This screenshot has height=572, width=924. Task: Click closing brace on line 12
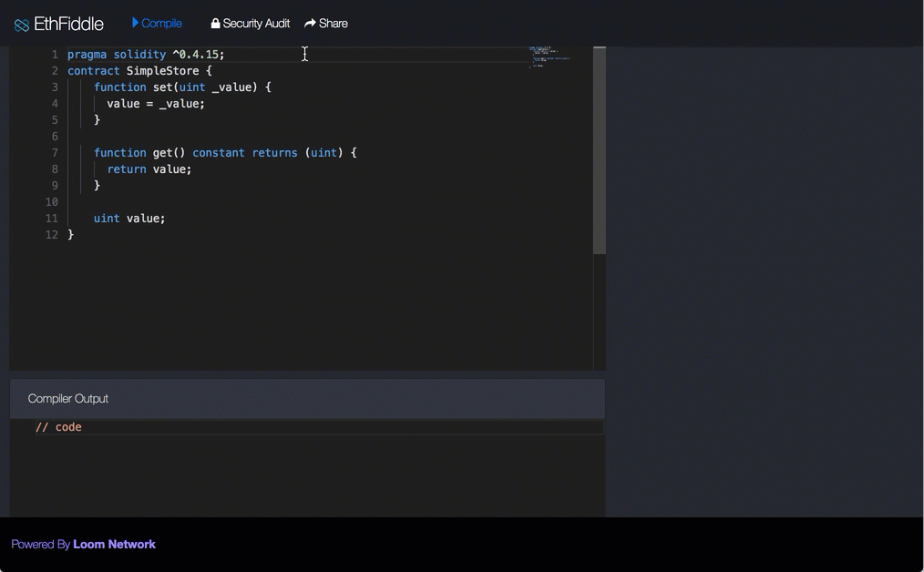[71, 235]
